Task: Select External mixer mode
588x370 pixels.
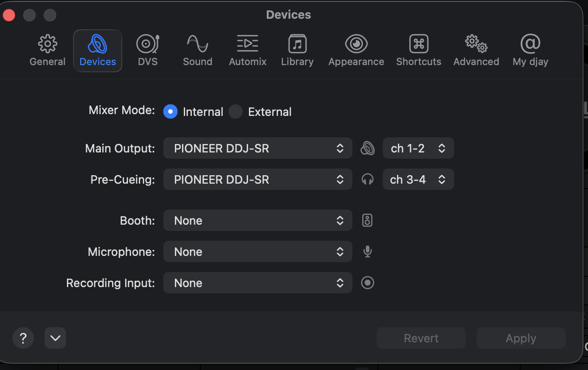Action: [x=236, y=111]
